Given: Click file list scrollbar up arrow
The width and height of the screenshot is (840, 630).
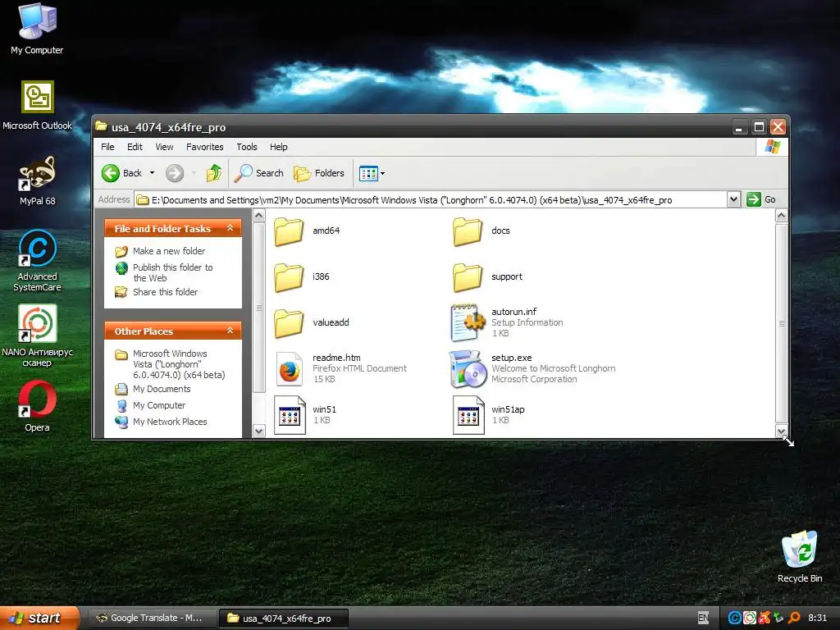Looking at the screenshot, I should 781,216.
